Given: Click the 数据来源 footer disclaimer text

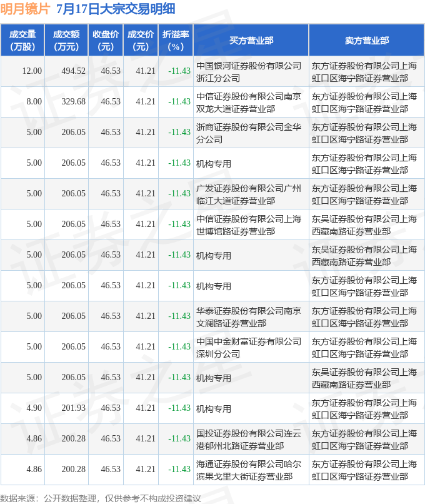Looking at the screenshot, I should (x=101, y=498).
